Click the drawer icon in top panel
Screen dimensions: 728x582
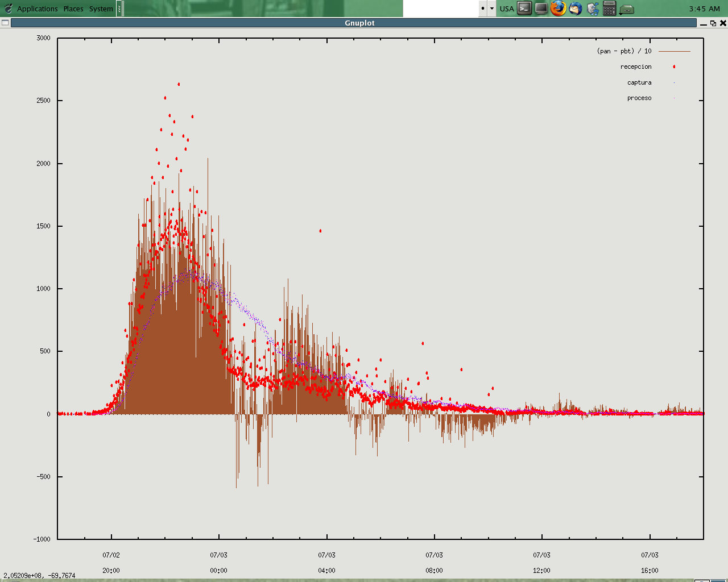pyautogui.click(x=626, y=9)
